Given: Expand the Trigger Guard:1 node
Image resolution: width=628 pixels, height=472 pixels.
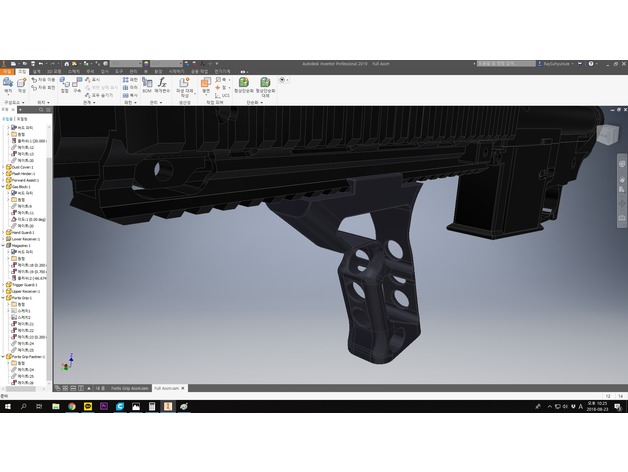Looking at the screenshot, I should [x=4, y=284].
